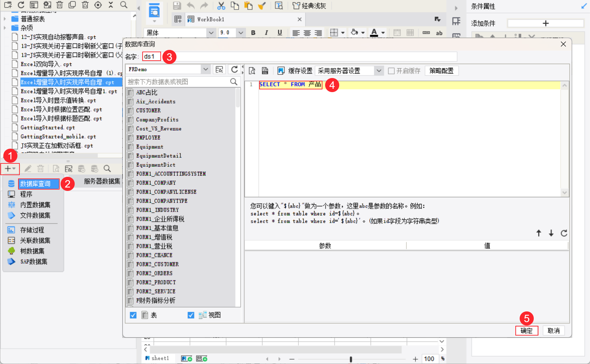Click the preview query icon above SQL editor
The width and height of the screenshot is (590, 364).
coord(252,71)
